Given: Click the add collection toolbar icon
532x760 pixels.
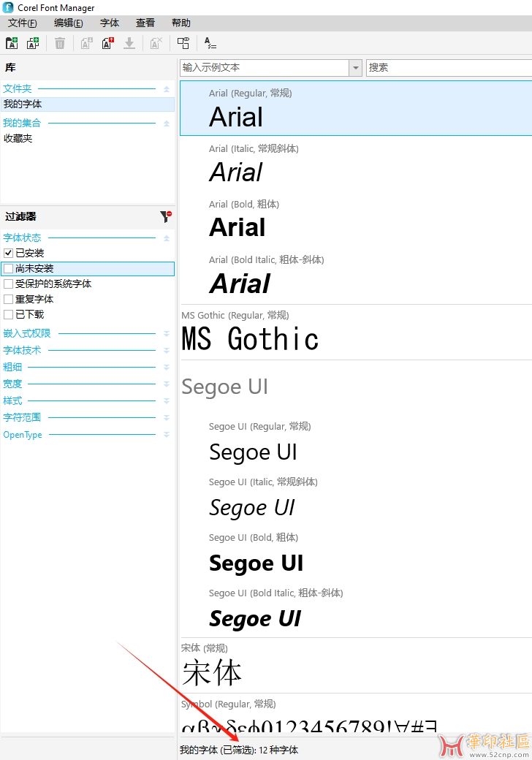Looking at the screenshot, I should click(x=33, y=44).
